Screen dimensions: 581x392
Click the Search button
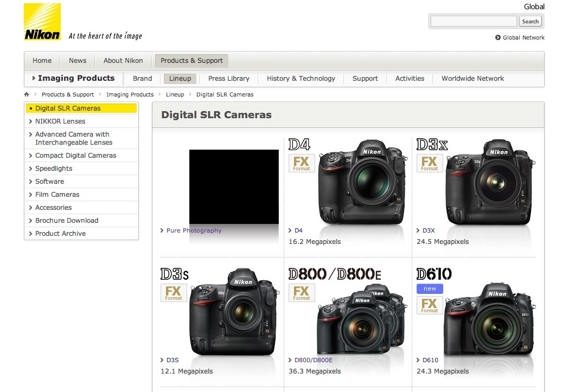tap(530, 21)
